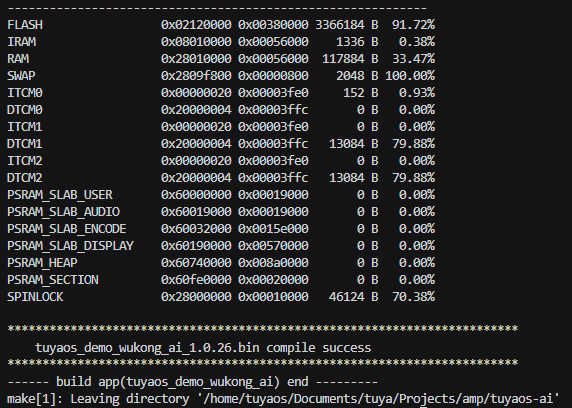Click the RAM 117884 used bytes value

pos(343,59)
